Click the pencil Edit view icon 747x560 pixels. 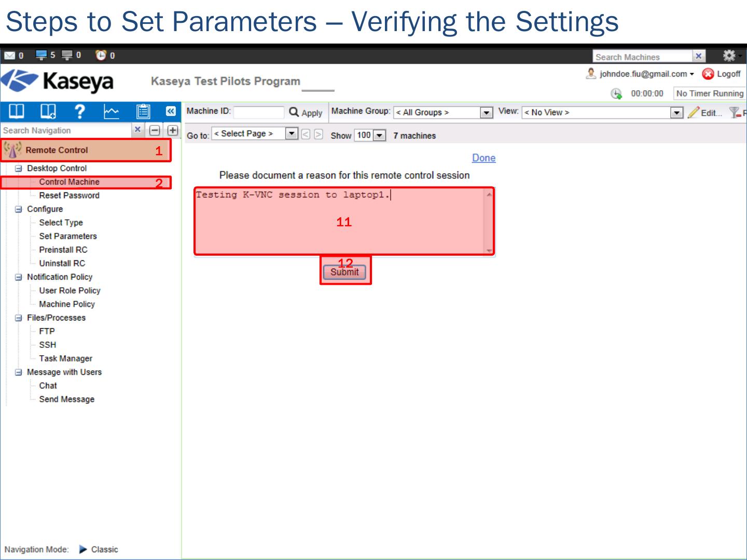pos(693,112)
